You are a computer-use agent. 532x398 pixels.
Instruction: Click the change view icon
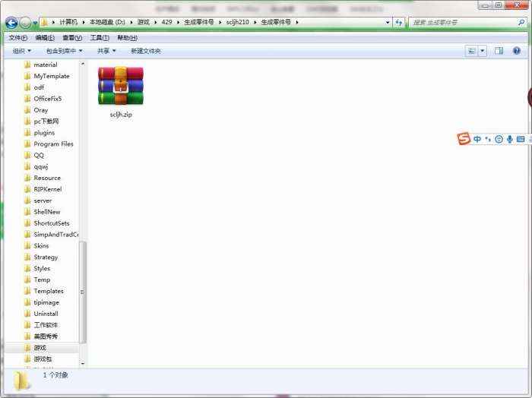pyautogui.click(x=472, y=51)
